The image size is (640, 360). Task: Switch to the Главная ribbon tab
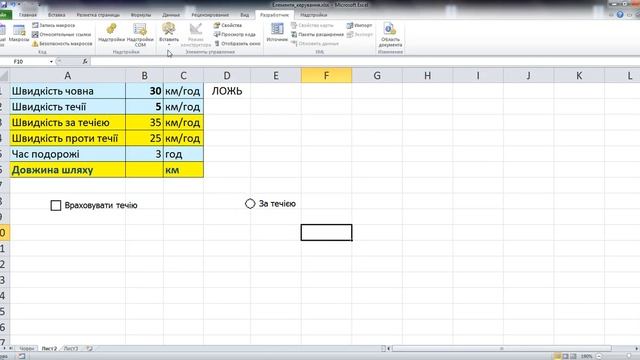28,15
